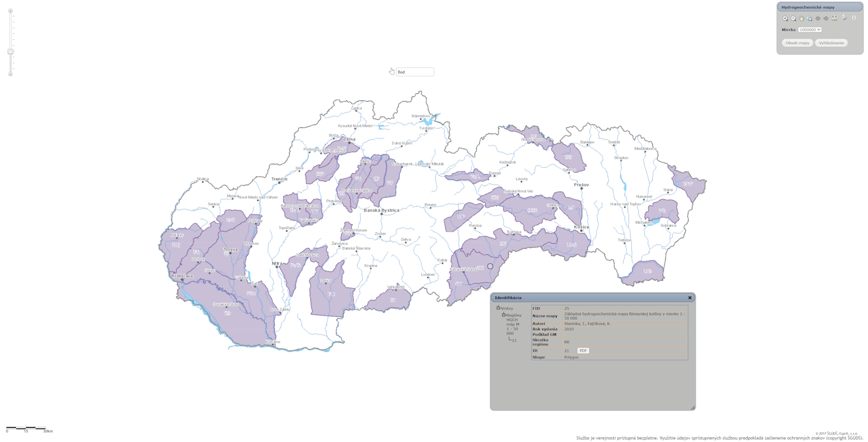The height and width of the screenshot is (442, 868).
Task: Collapse the Vrstvy tree node
Action: pyautogui.click(x=498, y=308)
